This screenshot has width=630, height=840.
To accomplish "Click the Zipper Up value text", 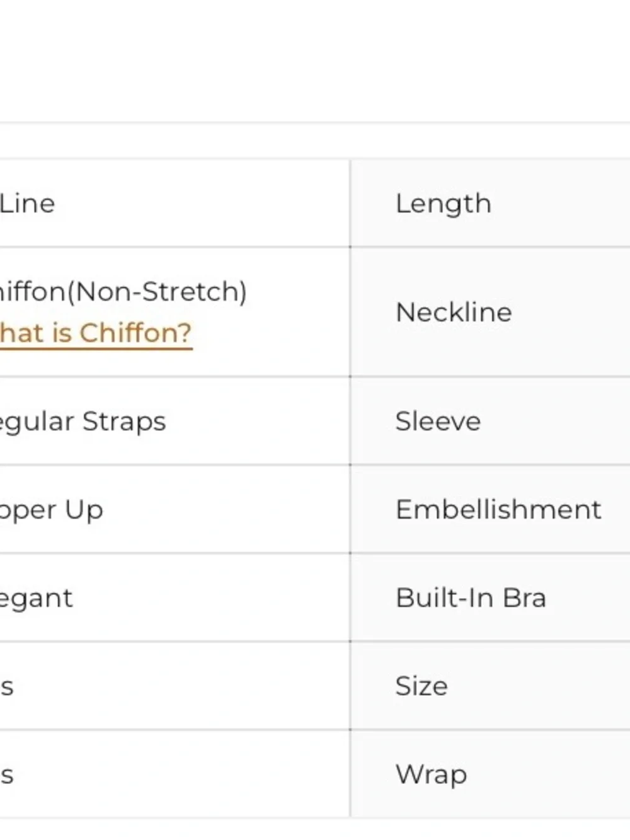I will click(52, 510).
